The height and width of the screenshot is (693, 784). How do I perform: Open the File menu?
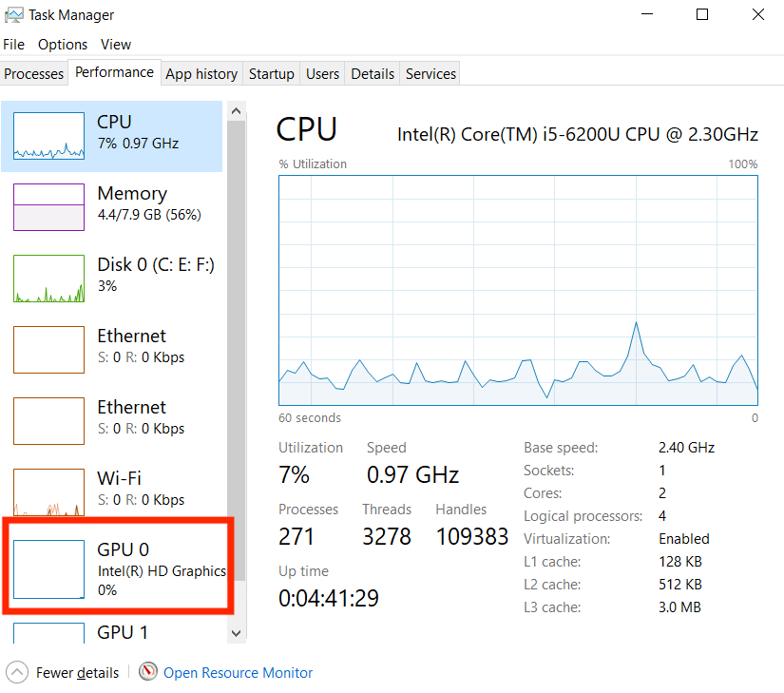[13, 45]
